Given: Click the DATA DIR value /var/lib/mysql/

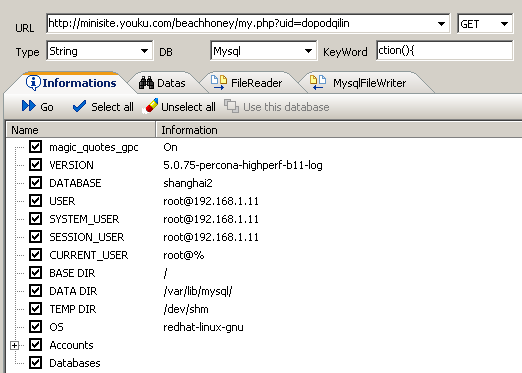Looking at the screenshot, I should (x=198, y=291).
